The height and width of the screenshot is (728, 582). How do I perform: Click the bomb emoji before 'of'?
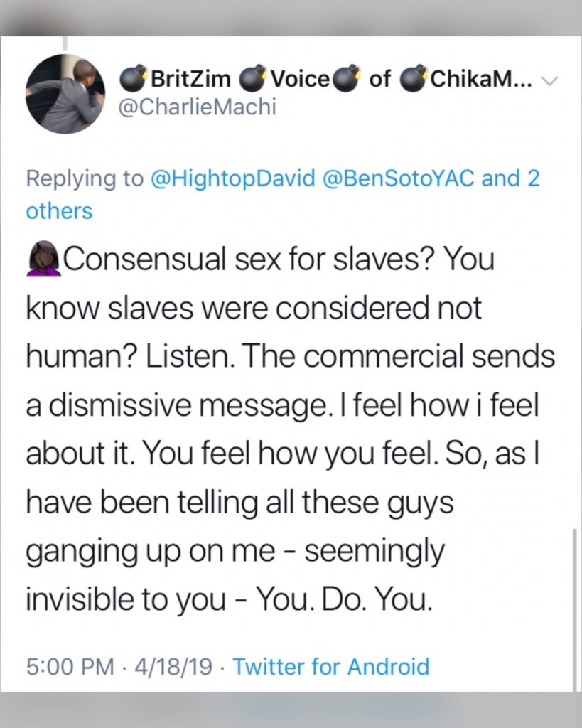347,79
